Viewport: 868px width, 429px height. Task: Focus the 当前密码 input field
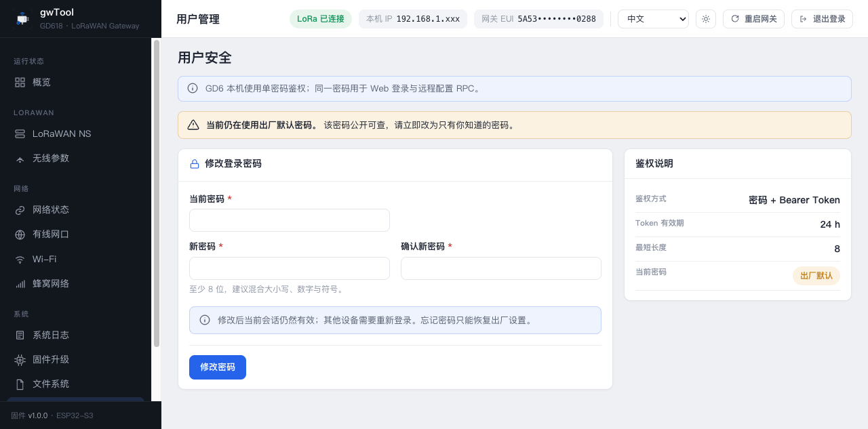pos(290,220)
